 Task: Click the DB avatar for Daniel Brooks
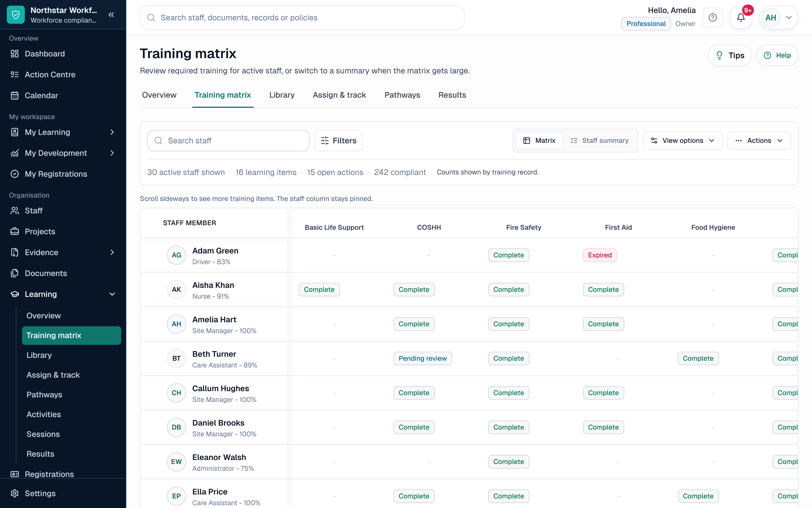[x=176, y=427]
